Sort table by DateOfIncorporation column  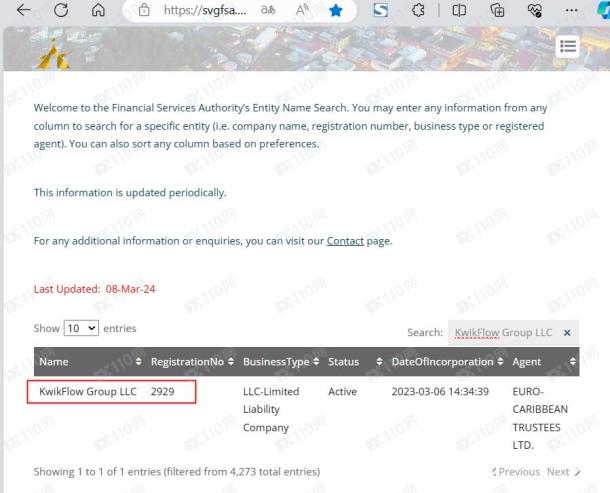click(x=447, y=362)
